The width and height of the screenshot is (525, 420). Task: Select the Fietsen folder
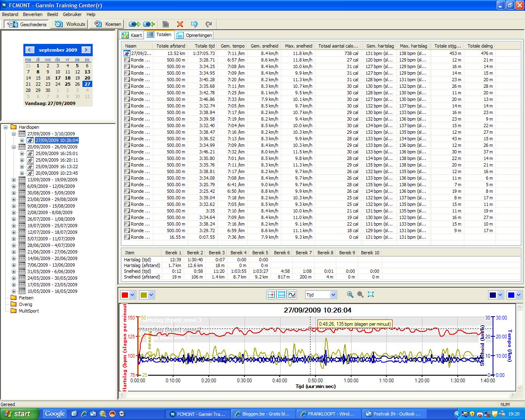(x=26, y=298)
